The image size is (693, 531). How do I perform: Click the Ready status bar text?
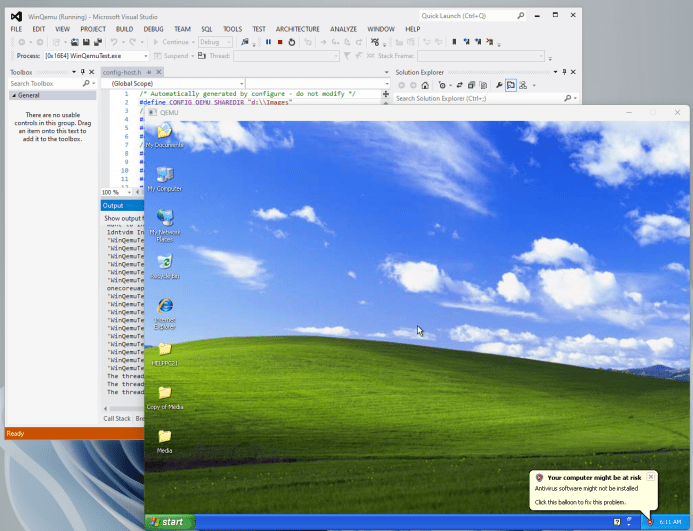[15, 434]
